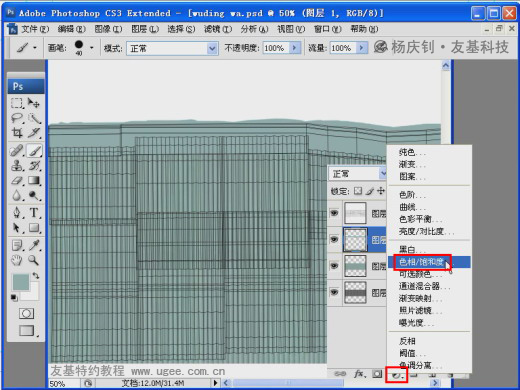The height and width of the screenshot is (390, 520).
Task: Click the vertical scrollbar up arrow
Action: click(x=446, y=66)
